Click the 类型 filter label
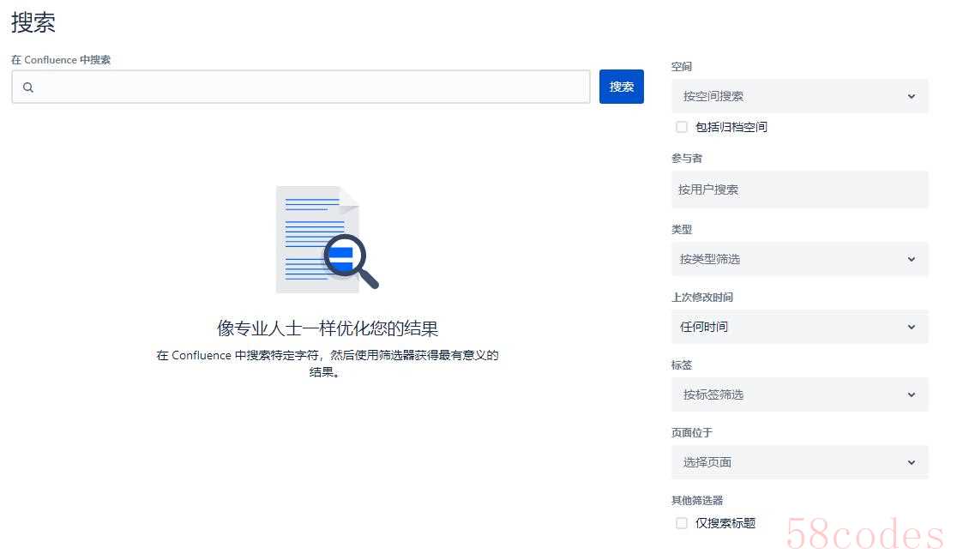This screenshot has width=957, height=560. point(681,230)
